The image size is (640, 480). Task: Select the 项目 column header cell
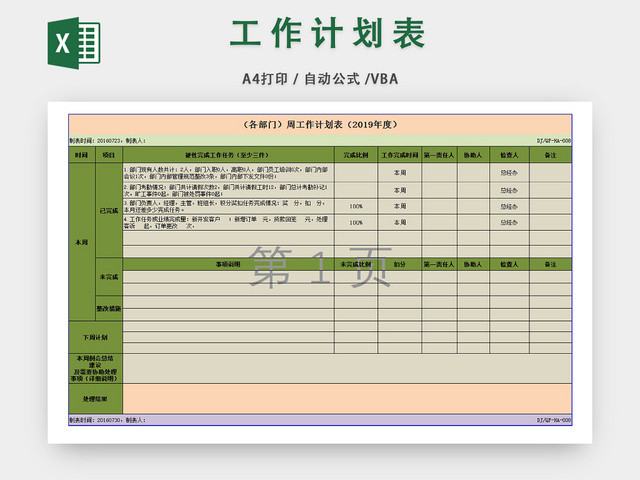pos(109,156)
